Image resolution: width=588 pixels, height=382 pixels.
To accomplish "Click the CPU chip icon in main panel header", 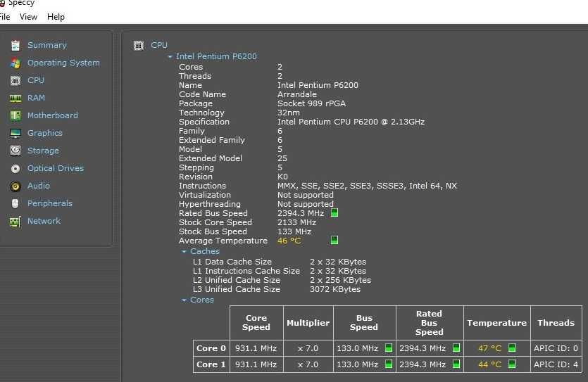I will [x=139, y=45].
